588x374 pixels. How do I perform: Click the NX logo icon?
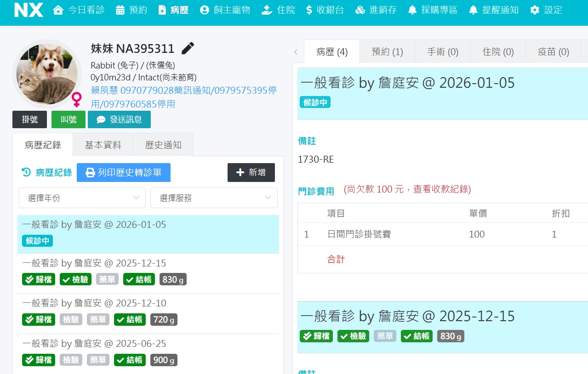coord(29,10)
